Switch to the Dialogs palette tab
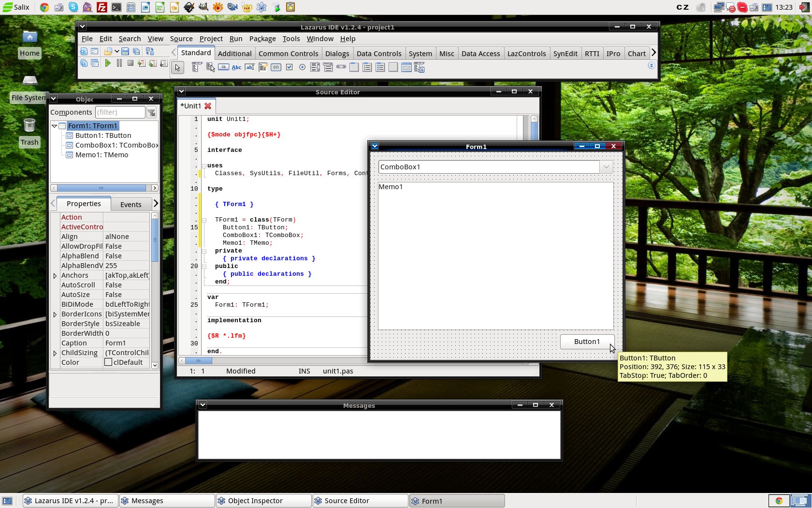812x508 pixels. click(x=337, y=54)
